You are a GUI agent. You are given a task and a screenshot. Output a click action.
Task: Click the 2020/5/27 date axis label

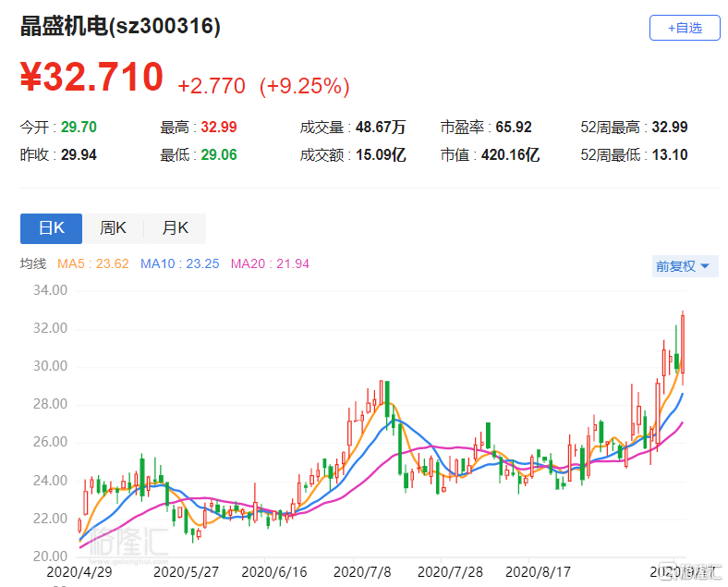(186, 572)
